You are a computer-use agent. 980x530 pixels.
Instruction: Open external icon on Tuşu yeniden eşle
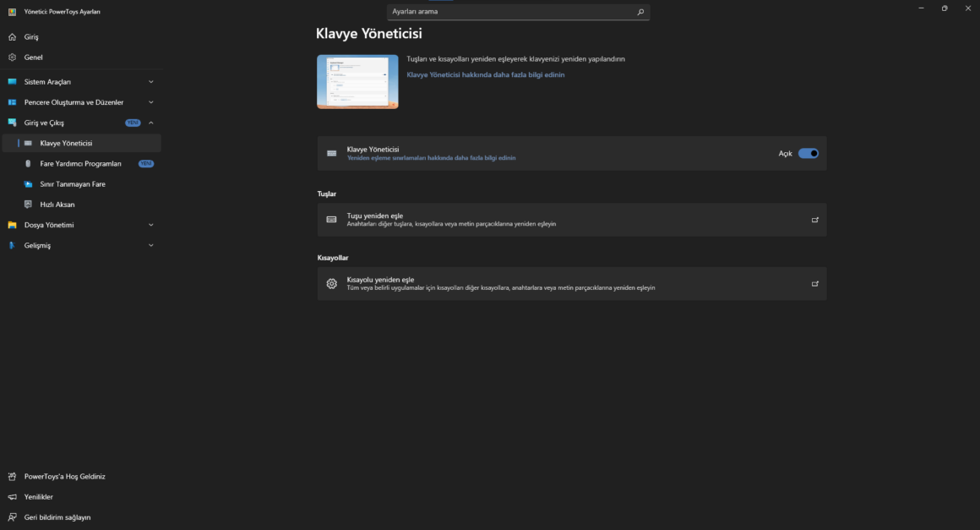815,220
